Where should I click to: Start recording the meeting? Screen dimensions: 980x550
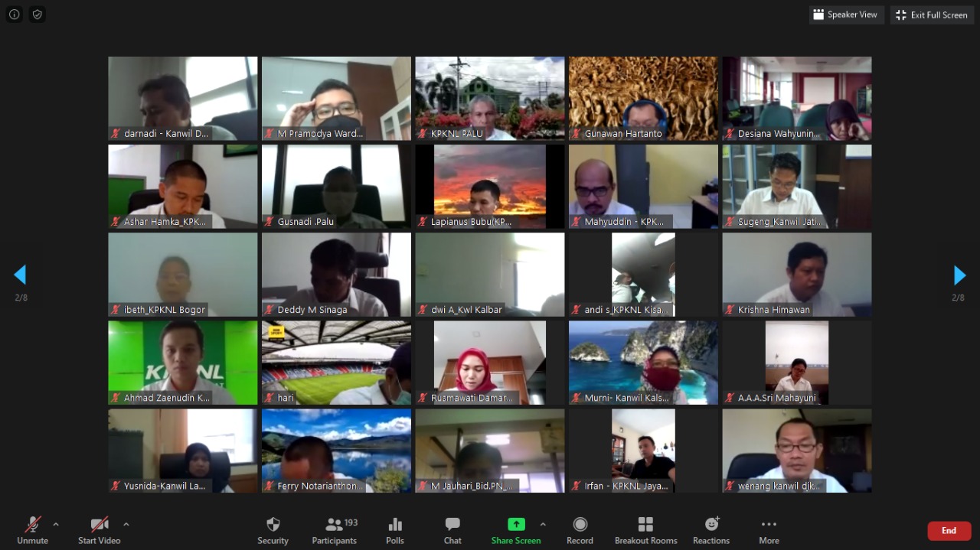(580, 530)
